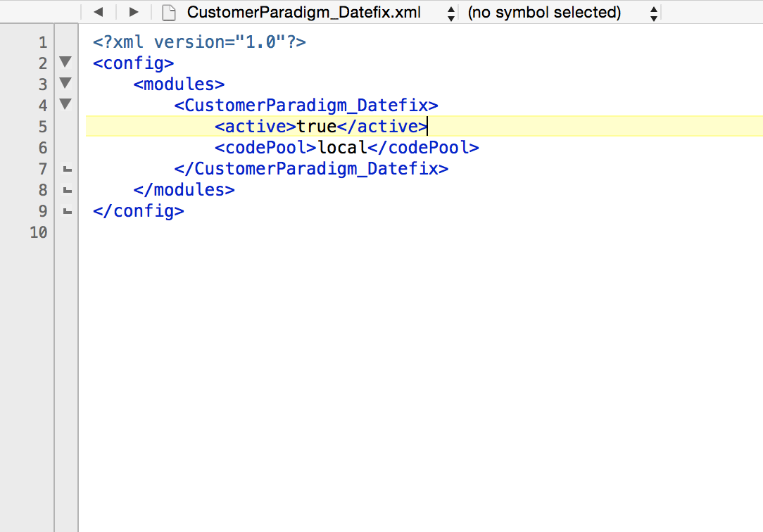Click the document icon beside the filename

click(x=168, y=12)
